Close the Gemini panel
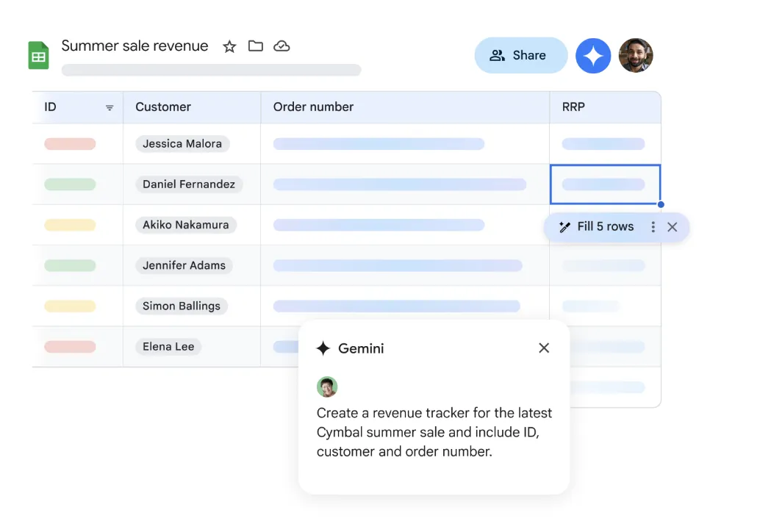Image resolution: width=760 pixels, height=532 pixels. (x=544, y=348)
